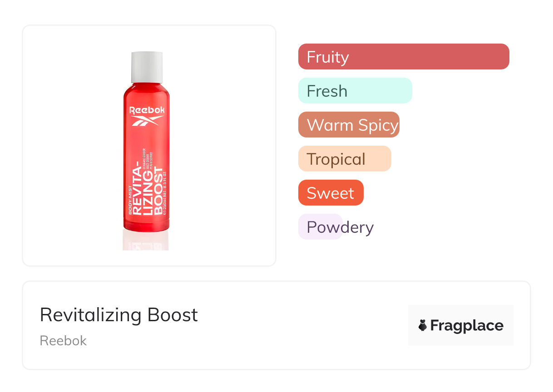553x392 pixels.
Task: Click the Reebok vector symbol on bottle
Action: point(147,120)
